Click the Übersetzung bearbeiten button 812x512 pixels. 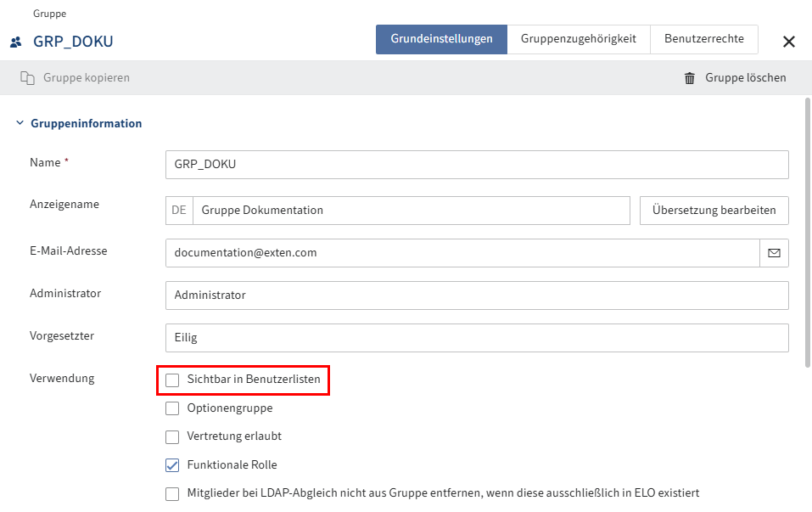tap(714, 210)
